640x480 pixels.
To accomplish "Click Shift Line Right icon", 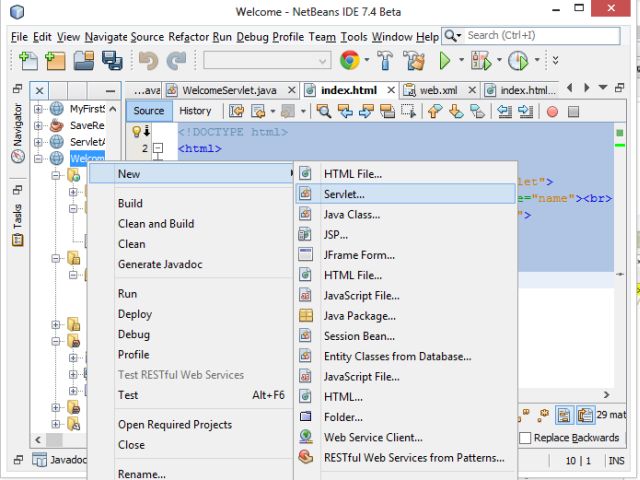I will 525,111.
